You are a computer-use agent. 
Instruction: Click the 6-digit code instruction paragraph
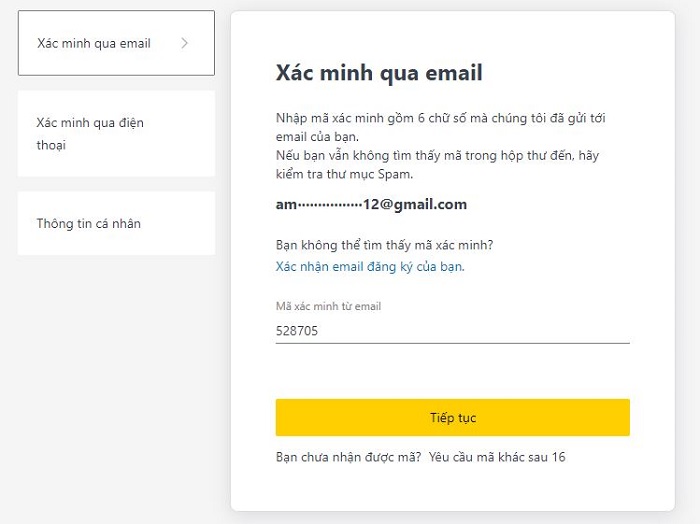click(x=440, y=126)
